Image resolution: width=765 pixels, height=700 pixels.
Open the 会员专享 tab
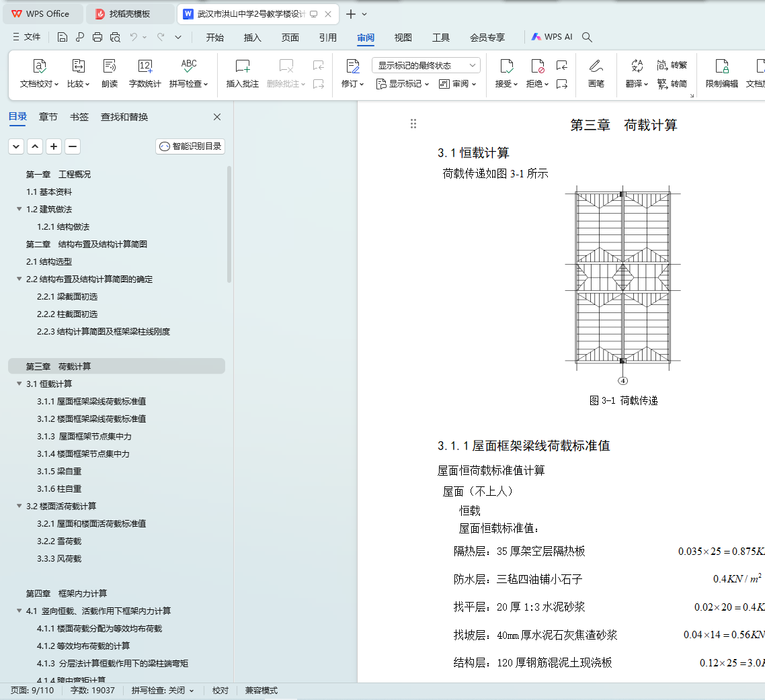(x=487, y=38)
